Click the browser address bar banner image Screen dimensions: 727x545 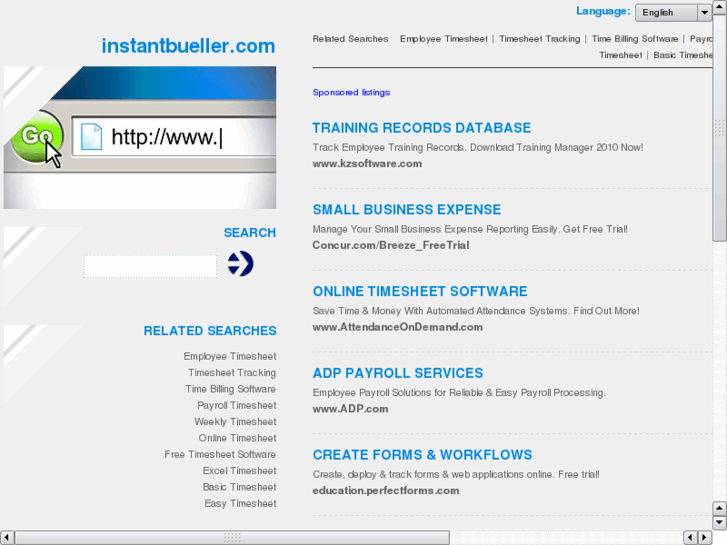[140, 137]
